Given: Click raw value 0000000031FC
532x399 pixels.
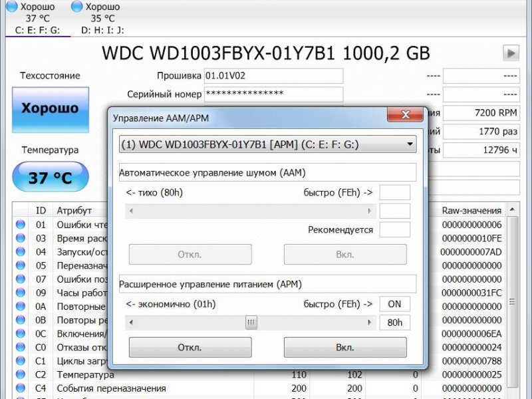Looking at the screenshot, I should coord(471,293).
